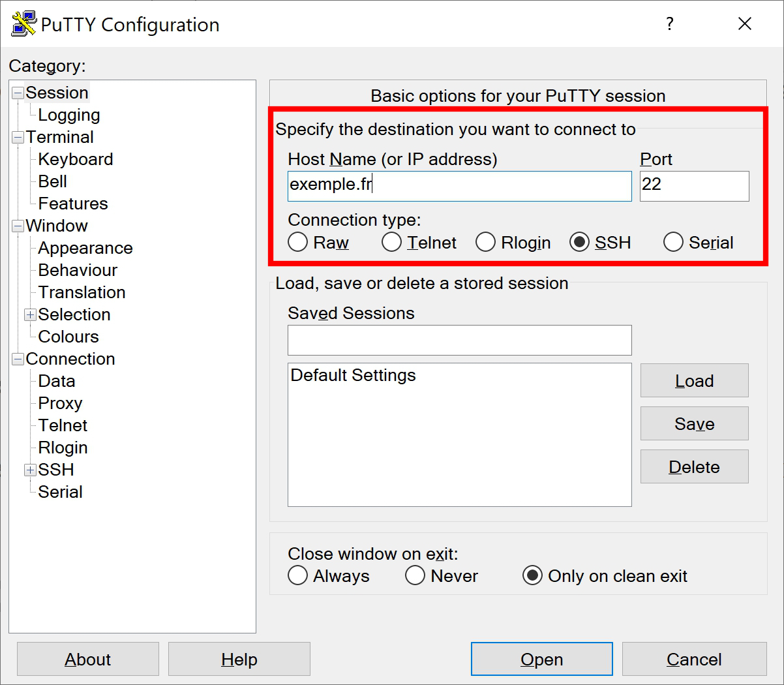This screenshot has width=784, height=685.
Task: Open the Bell category
Action: [x=53, y=181]
